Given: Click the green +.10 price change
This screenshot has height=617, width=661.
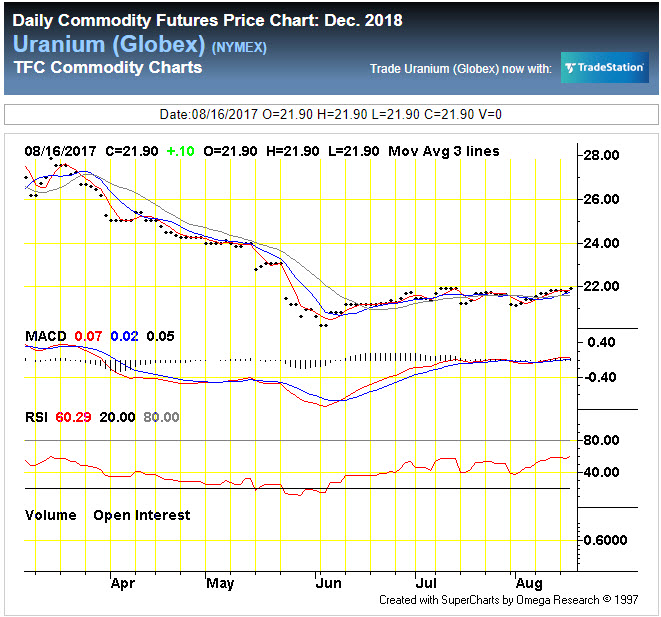Looking at the screenshot, I should click(x=179, y=151).
